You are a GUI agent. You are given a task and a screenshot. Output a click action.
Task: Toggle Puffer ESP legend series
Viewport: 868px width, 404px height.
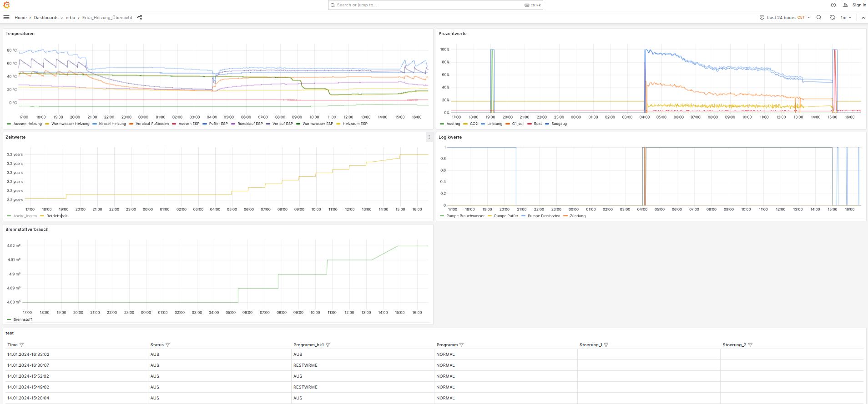[x=215, y=124]
